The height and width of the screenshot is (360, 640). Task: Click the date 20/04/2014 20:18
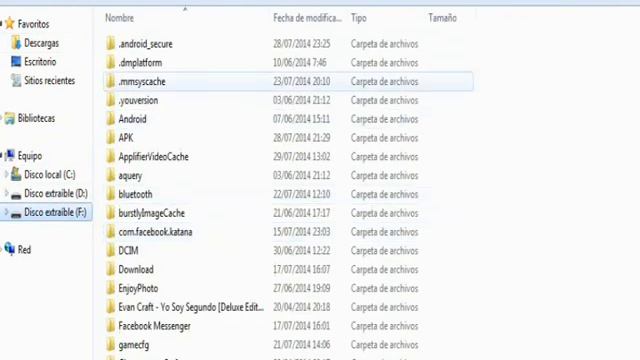coord(302,307)
